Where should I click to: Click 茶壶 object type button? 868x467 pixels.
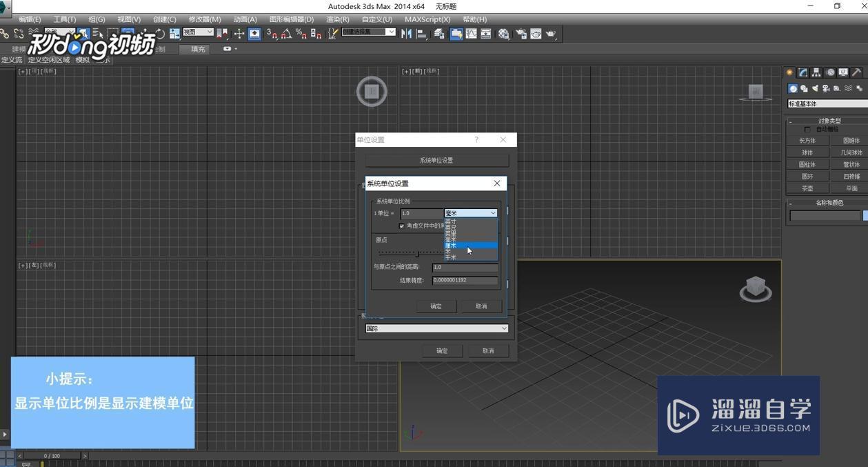tap(807, 188)
